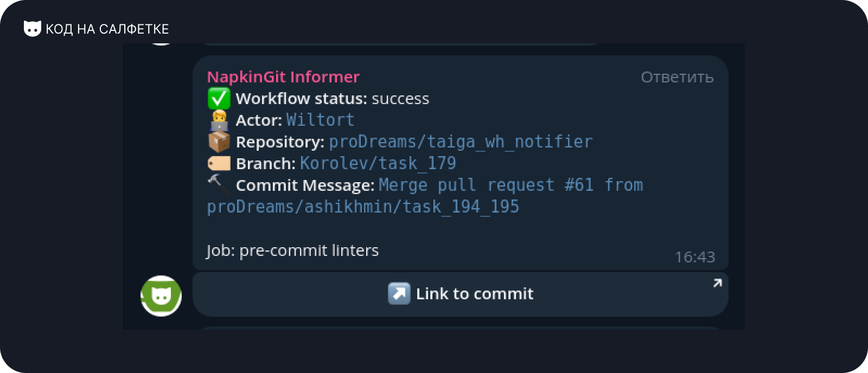Click the branch label tag emoji
868x373 pixels.
coord(219,163)
